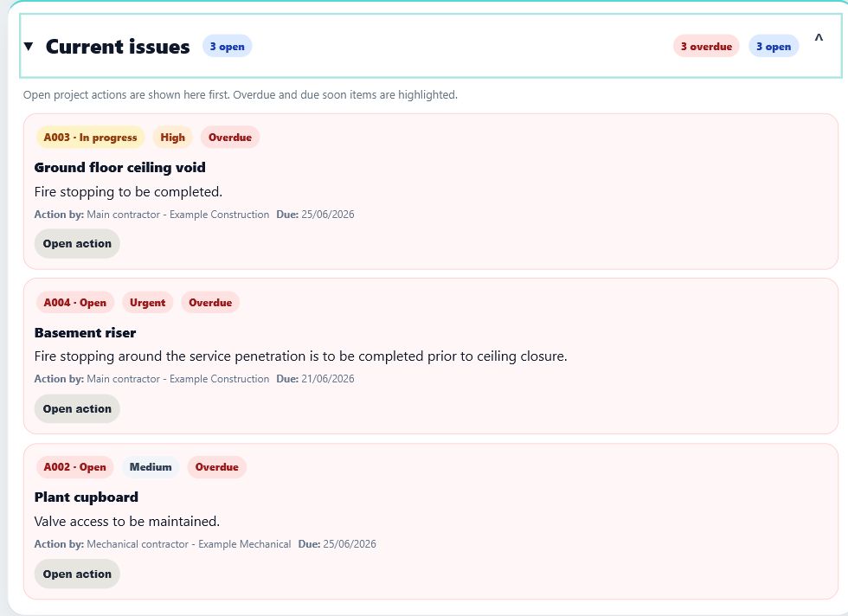Click the 'Urgent' priority tag
The width and height of the screenshot is (848, 616).
[148, 302]
